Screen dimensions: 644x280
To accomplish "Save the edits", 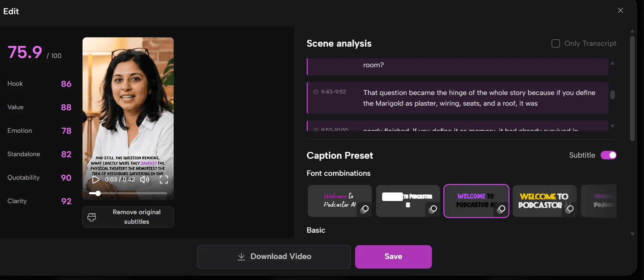I will (x=394, y=257).
